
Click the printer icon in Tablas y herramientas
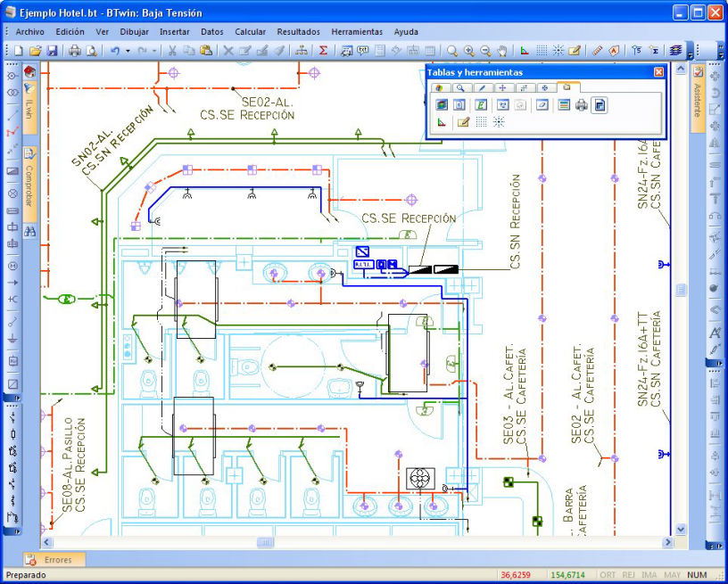pyautogui.click(x=582, y=105)
